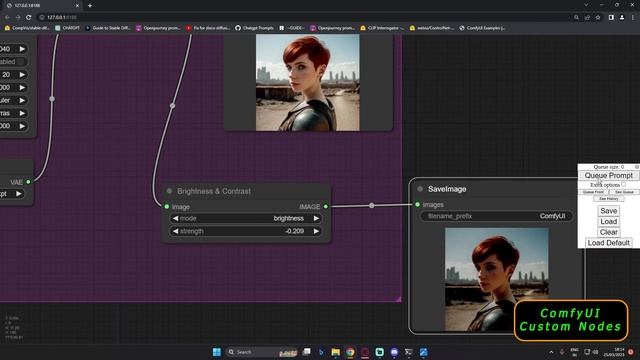The width and height of the screenshot is (640, 360).
Task: Open the settings gear in ComfyUI menu
Action: (636, 167)
